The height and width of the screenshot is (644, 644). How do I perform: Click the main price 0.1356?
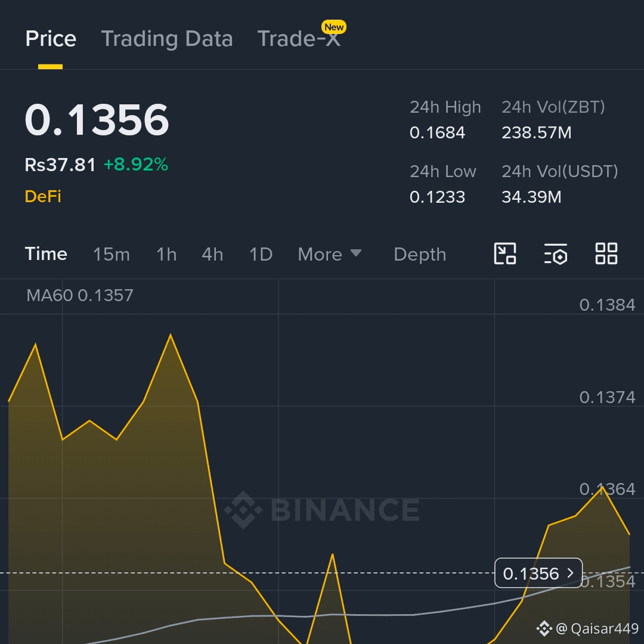(97, 119)
